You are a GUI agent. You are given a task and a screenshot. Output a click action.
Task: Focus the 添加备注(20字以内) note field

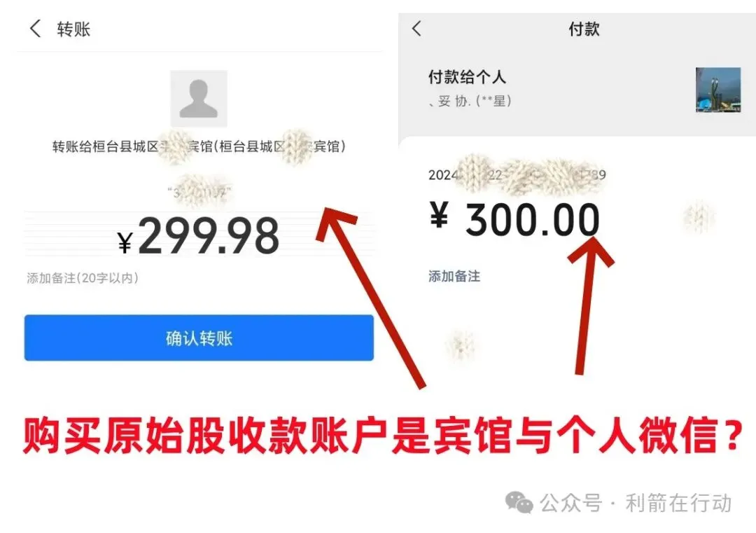83,278
